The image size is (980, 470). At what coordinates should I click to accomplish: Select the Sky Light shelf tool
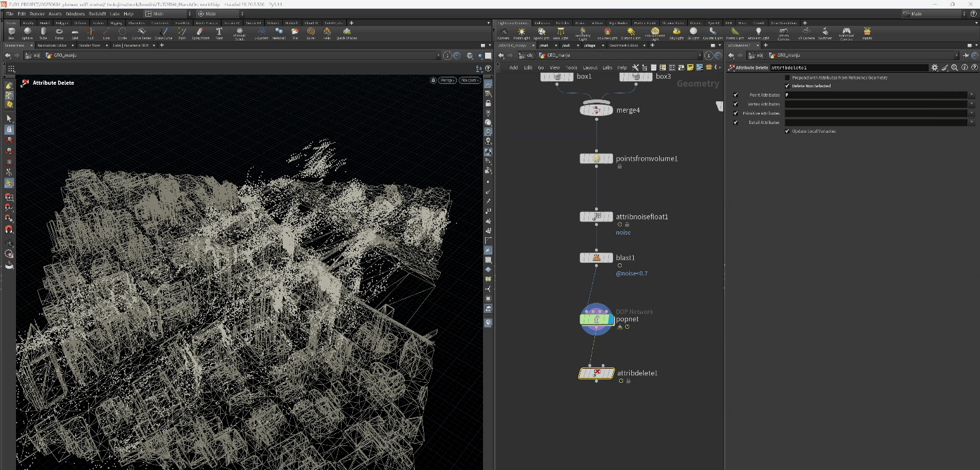click(676, 32)
